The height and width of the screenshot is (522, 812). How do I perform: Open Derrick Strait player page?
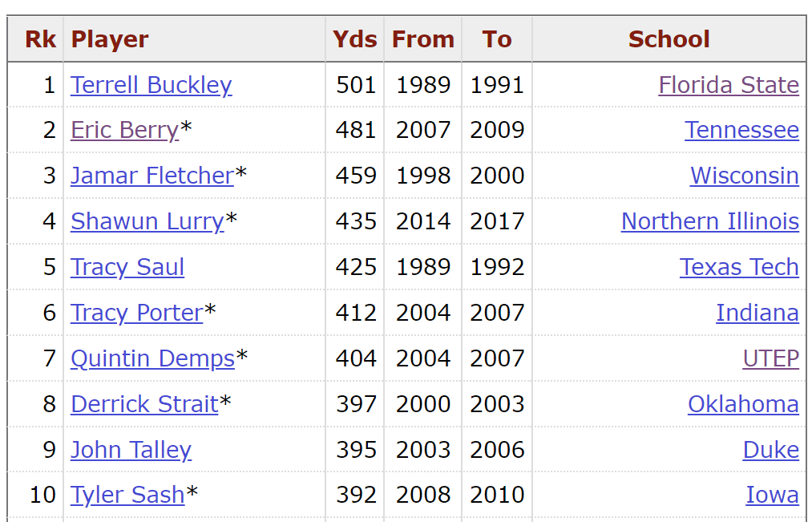point(144,404)
